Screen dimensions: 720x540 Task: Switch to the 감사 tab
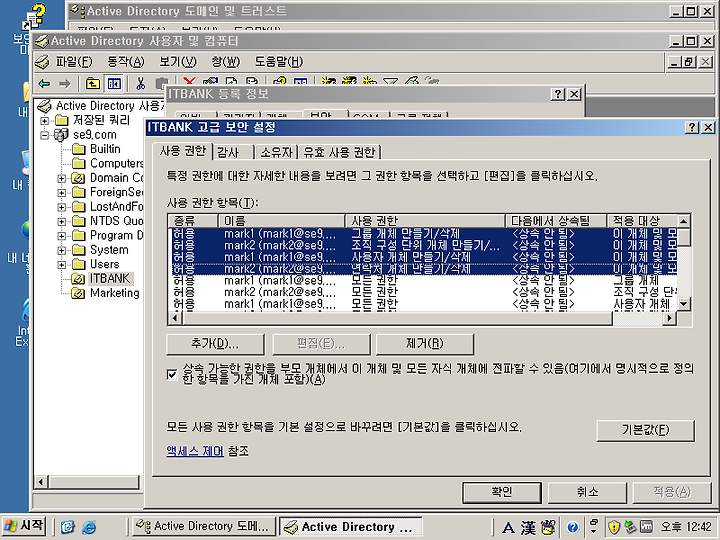(x=234, y=152)
